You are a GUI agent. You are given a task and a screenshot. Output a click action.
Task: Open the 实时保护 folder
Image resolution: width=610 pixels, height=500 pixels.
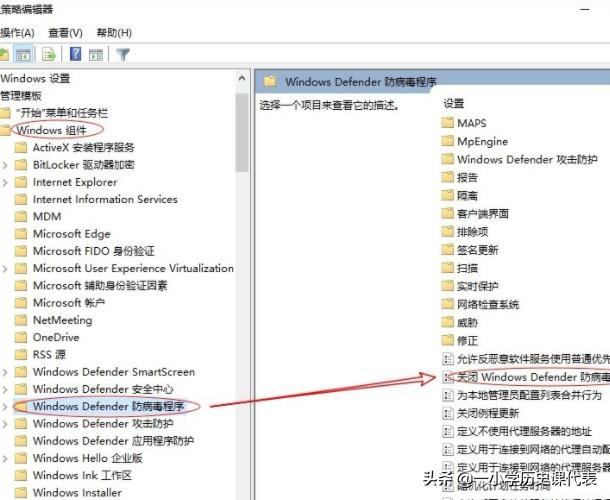pos(477,286)
